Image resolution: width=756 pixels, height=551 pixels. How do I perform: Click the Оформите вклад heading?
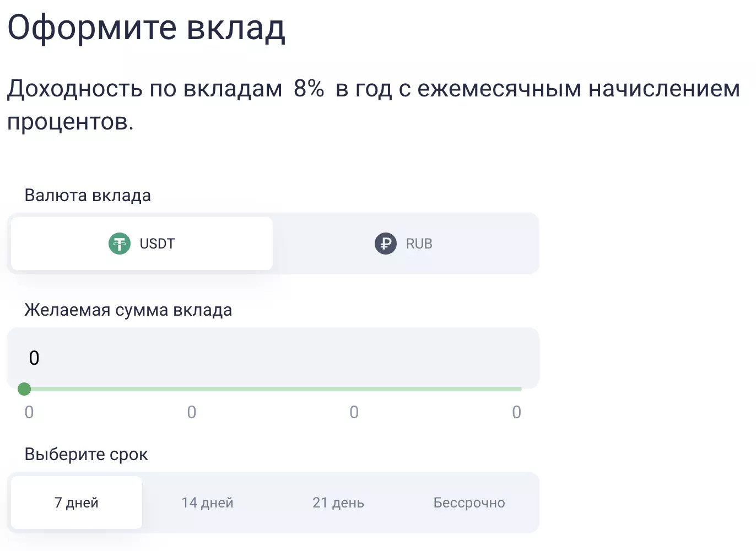click(147, 28)
